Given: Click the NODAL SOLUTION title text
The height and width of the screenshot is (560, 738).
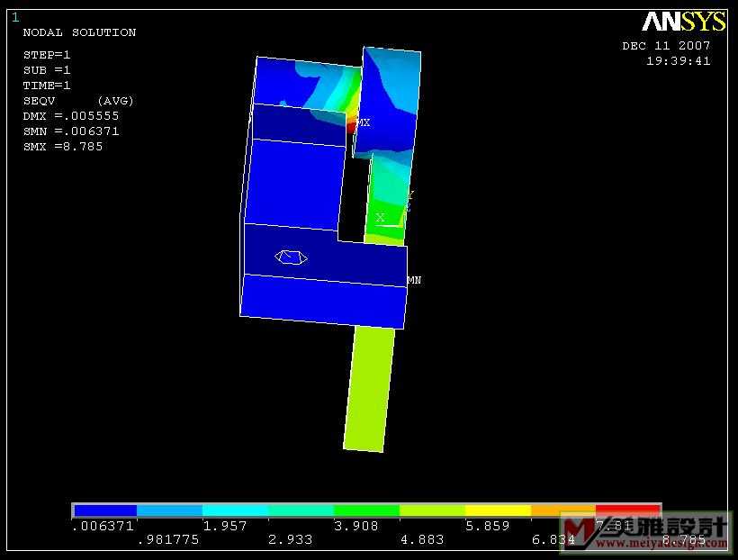Looking at the screenshot, I should click(x=79, y=32).
